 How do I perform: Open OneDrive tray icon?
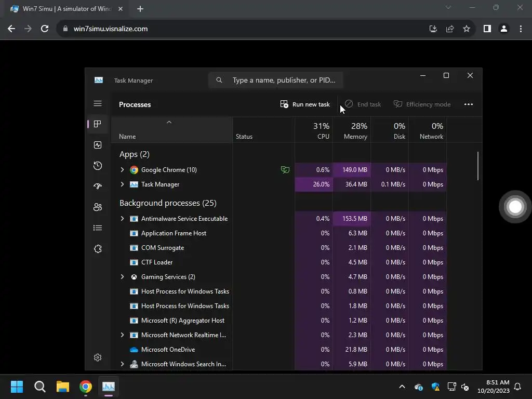coord(419,387)
